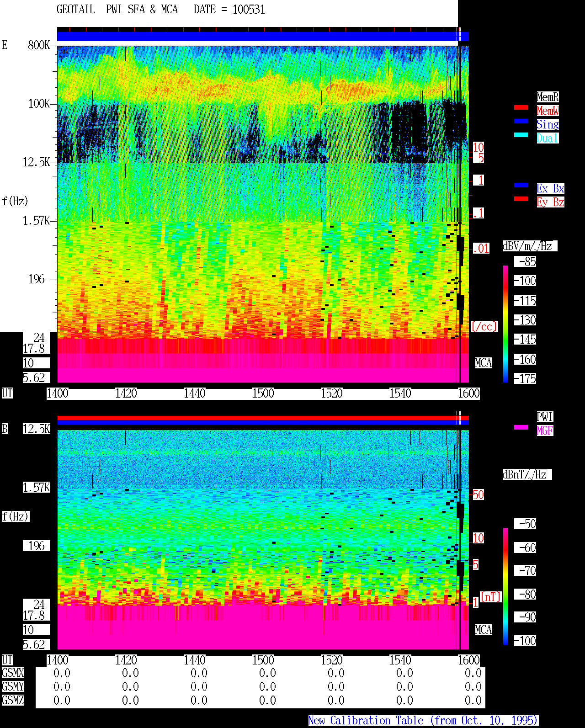Click the 1420 UT label under B spectrogram
This screenshot has height=728, width=585.
pyautogui.click(x=126, y=660)
